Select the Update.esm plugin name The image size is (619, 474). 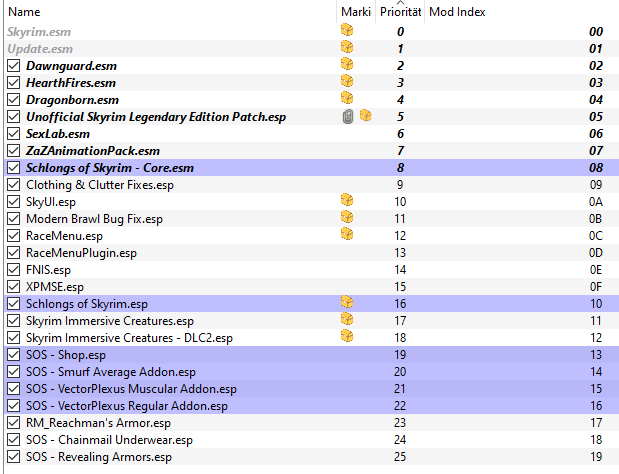40,49
